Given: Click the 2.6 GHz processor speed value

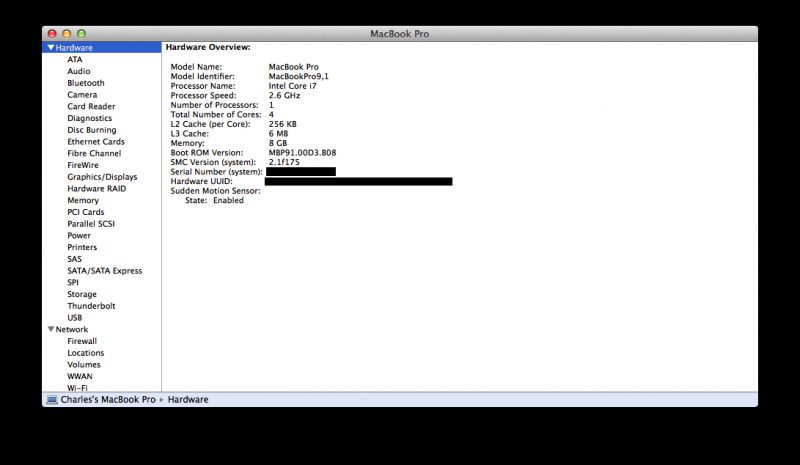Looking at the screenshot, I should (x=284, y=95).
